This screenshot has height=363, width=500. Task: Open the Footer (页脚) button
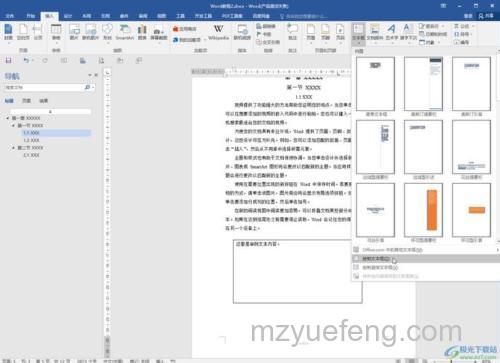(x=325, y=33)
